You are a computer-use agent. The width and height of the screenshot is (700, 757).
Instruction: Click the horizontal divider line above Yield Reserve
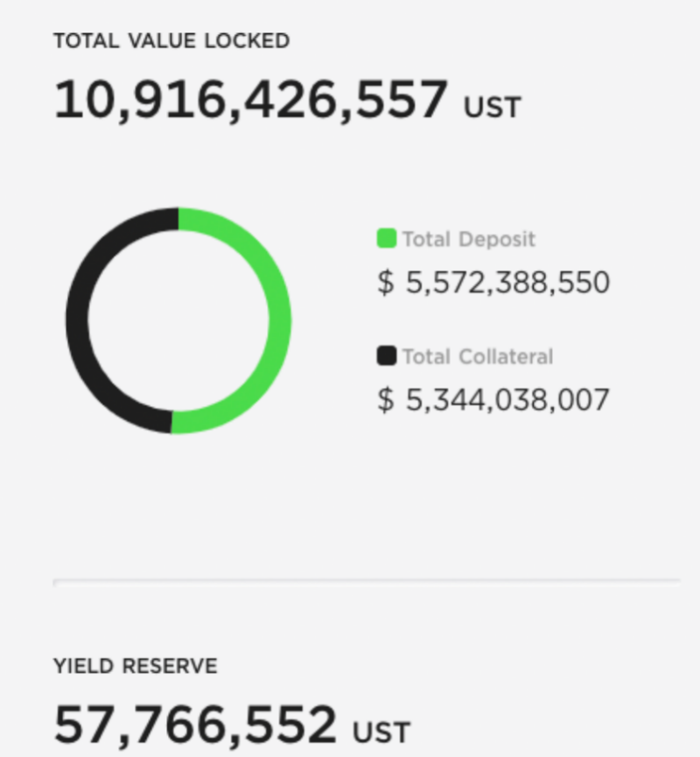point(367,580)
